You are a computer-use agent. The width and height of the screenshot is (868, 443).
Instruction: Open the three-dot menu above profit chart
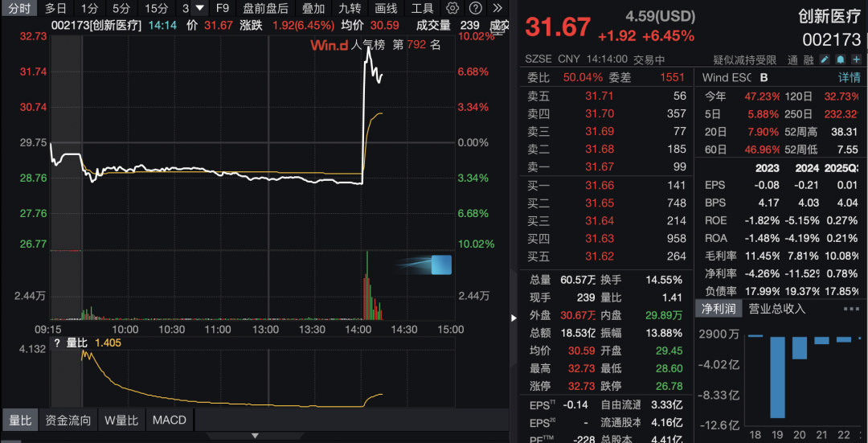tap(850, 309)
